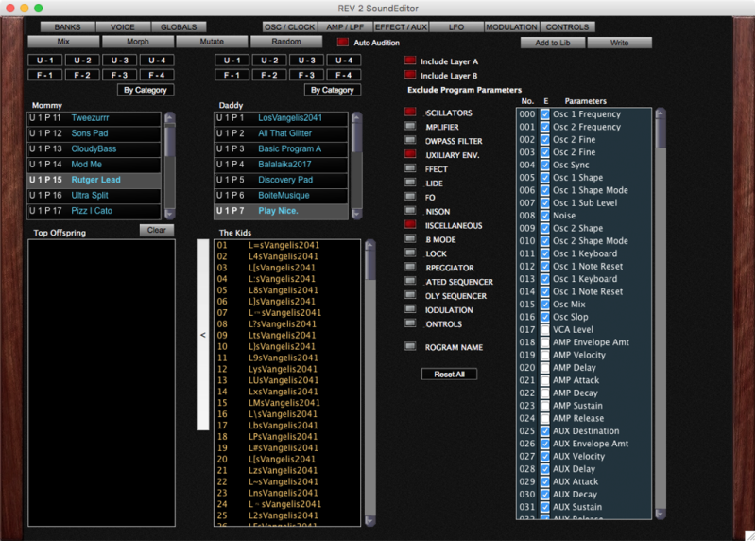Screen dimensions: 756x541
Task: Click the left arrow button beside The Kids list
Action: tap(201, 335)
